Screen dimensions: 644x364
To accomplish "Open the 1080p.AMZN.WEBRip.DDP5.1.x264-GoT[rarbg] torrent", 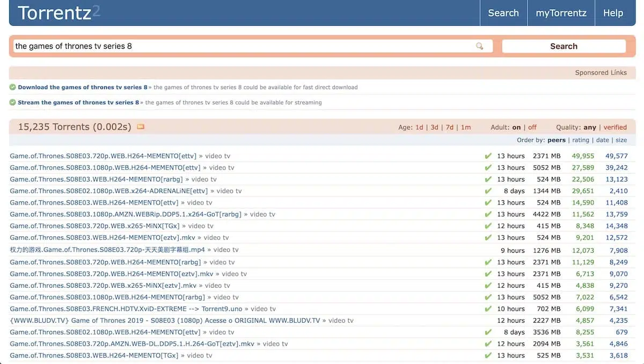I will point(126,214).
